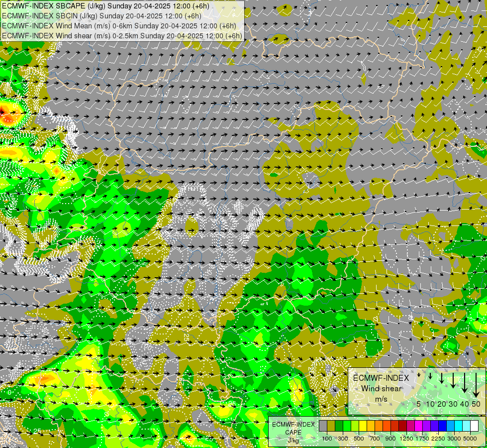Click the 5000 value on CAPE scale
487x448 pixels.
pyautogui.click(x=470, y=439)
